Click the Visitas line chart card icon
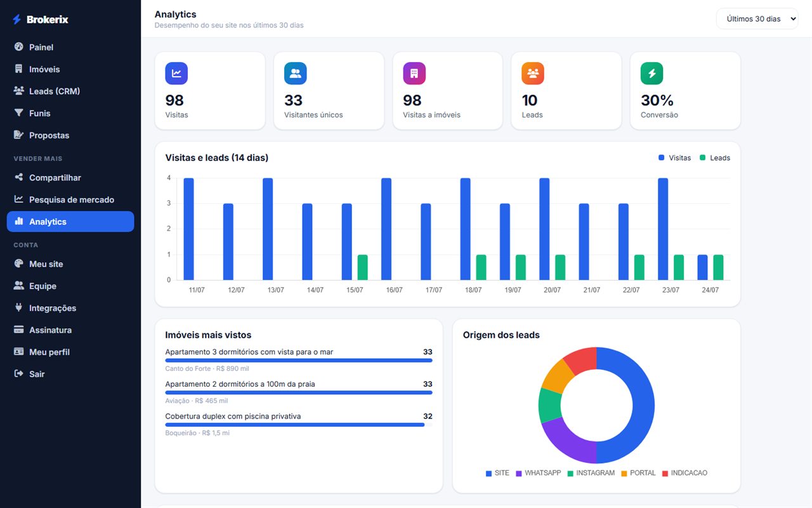 coord(176,74)
